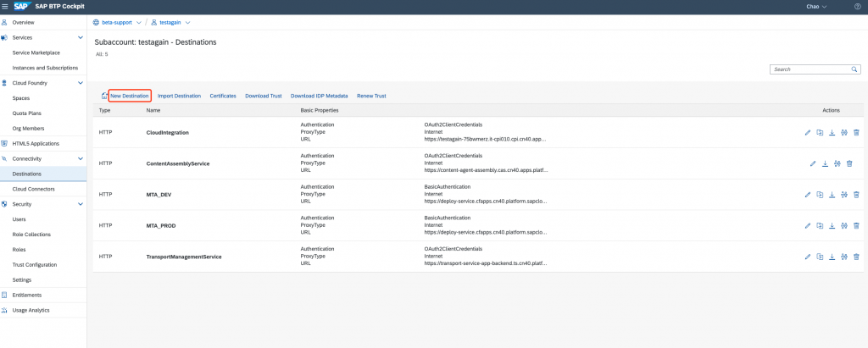Check connection for TransportManagementService destination
868x348 pixels.
click(844, 257)
